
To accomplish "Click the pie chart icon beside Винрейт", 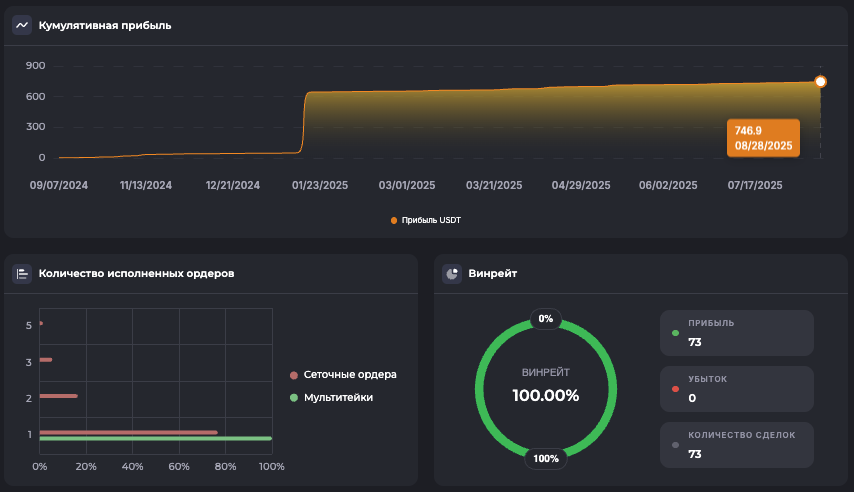I will pyautogui.click(x=452, y=273).
